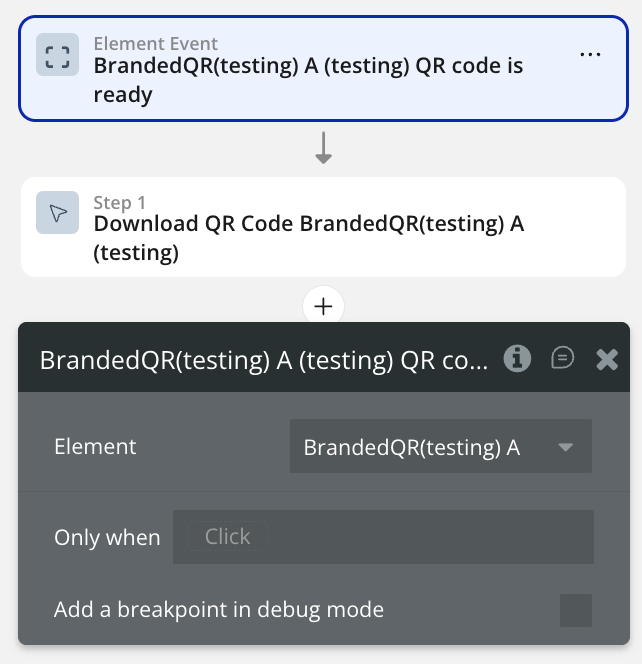Image resolution: width=642 pixels, height=664 pixels.
Task: Open the three-dot options menu on event card
Action: (591, 54)
